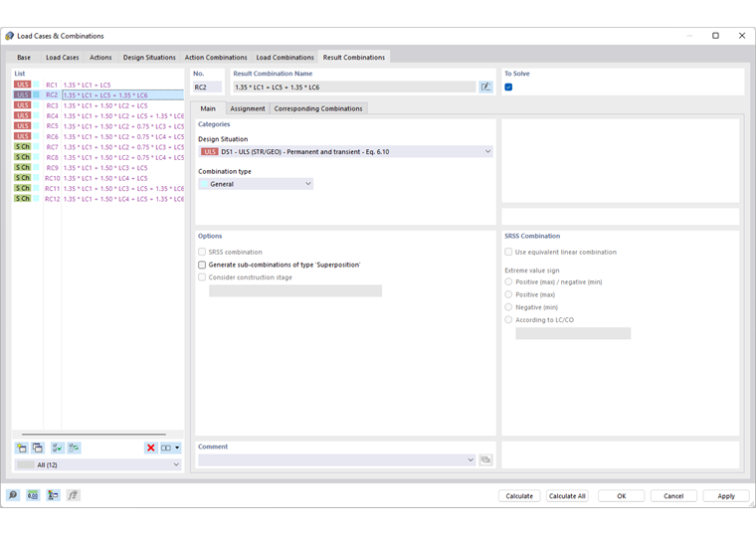Open the units and decimal places icon
The height and width of the screenshot is (536, 756).
tap(33, 495)
